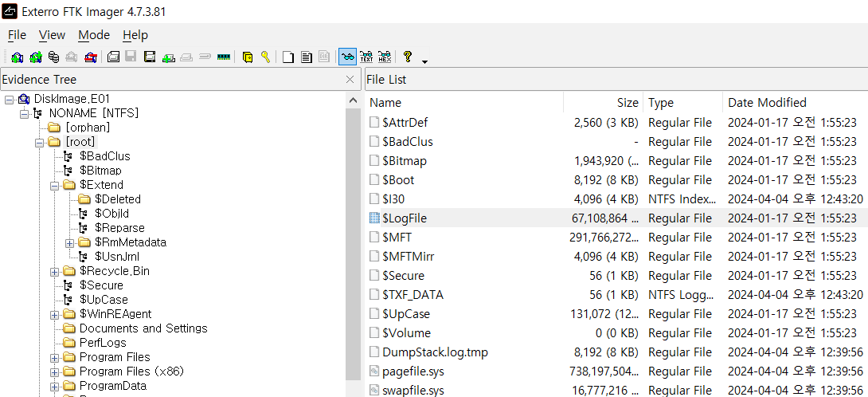The width and height of the screenshot is (868, 397).
Task: Select the $MFTMirr row in File List
Action: point(616,257)
